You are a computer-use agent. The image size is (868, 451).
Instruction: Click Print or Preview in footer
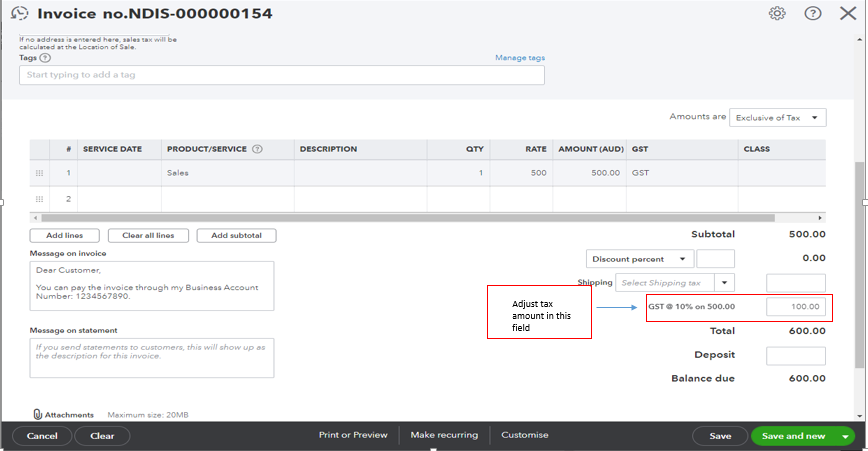[352, 435]
